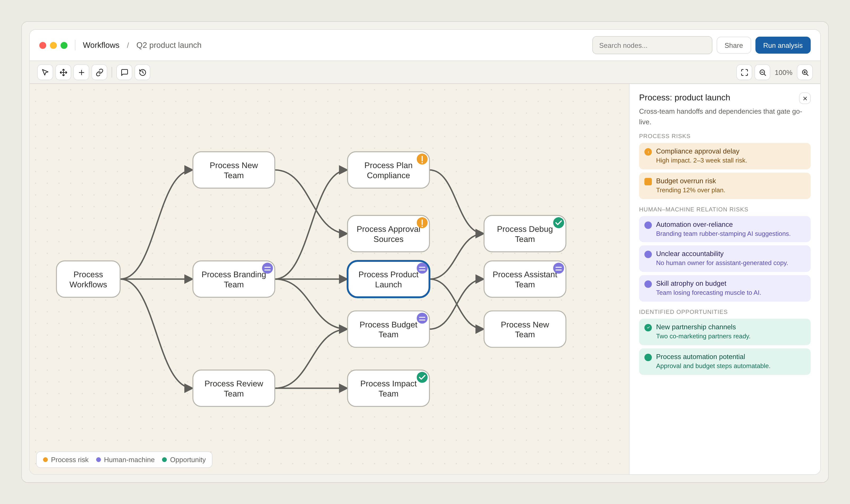Open Skill atrophy on budget card
This screenshot has width=850, height=504.
(725, 288)
